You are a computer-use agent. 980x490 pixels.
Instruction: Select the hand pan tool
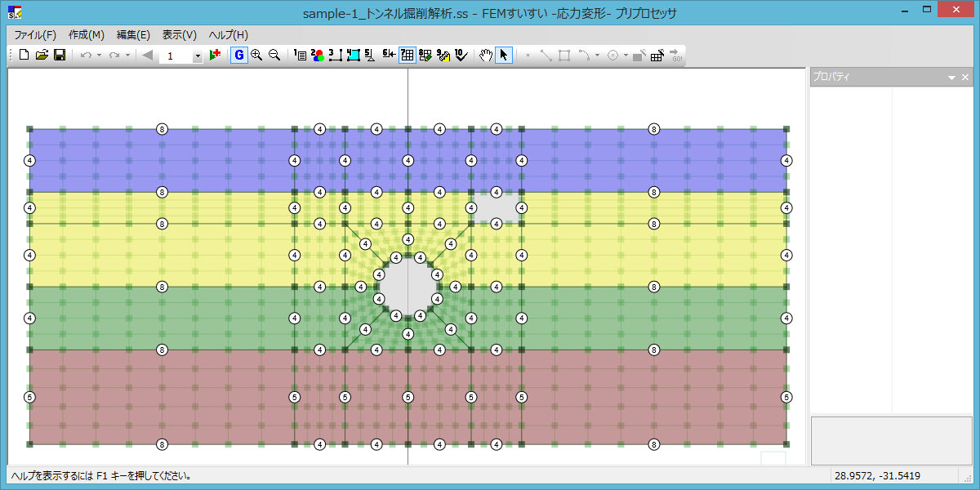pyautogui.click(x=486, y=56)
